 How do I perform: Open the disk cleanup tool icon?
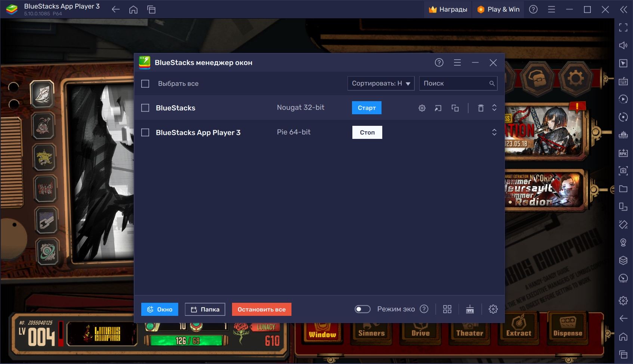point(470,309)
